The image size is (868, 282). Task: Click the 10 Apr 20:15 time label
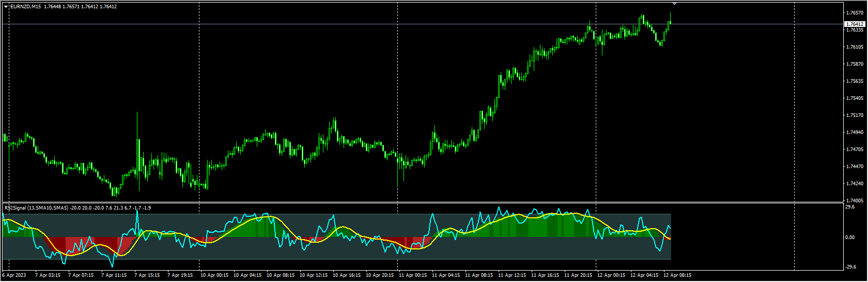click(380, 275)
